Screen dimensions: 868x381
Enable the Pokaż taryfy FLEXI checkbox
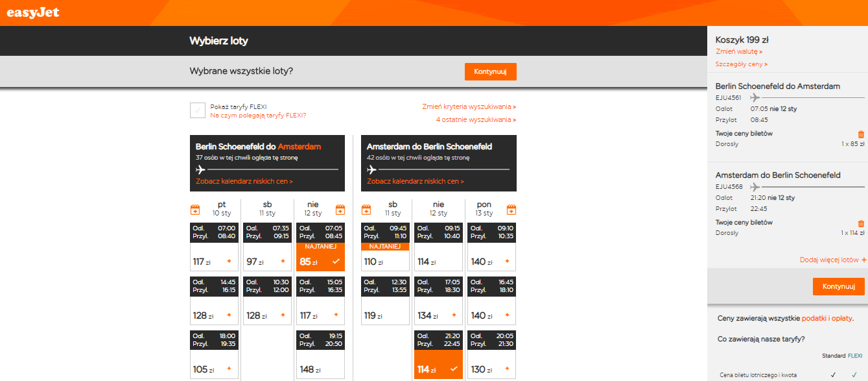[198, 110]
